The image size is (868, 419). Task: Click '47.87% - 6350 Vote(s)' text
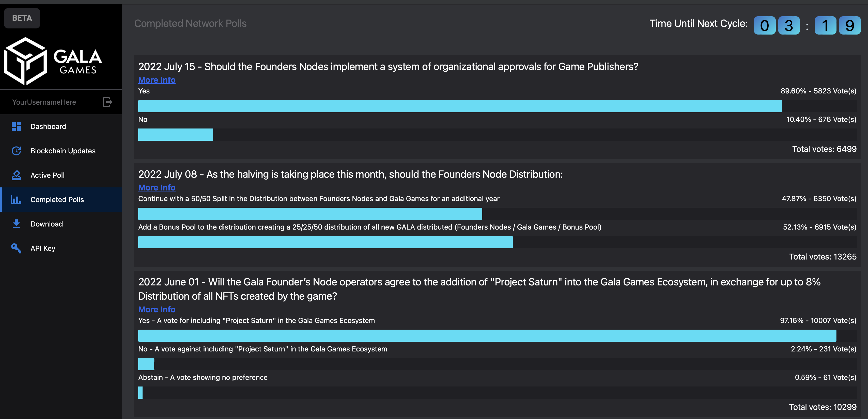819,199
